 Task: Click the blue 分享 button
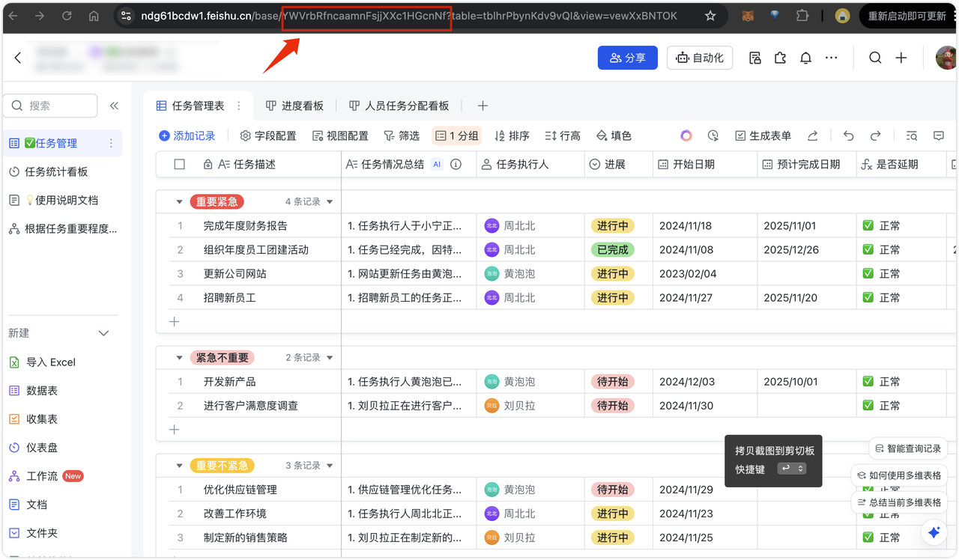[628, 58]
